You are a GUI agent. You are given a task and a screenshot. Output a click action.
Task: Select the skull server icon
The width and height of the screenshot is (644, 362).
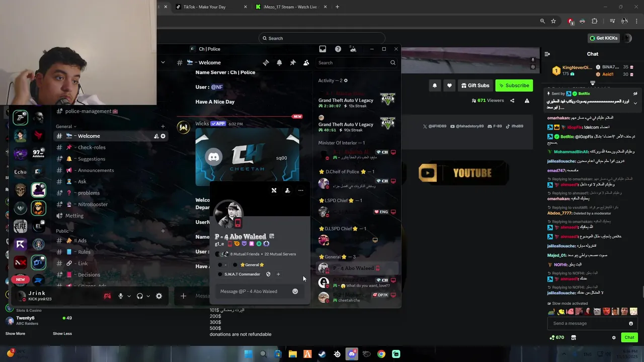(20, 190)
